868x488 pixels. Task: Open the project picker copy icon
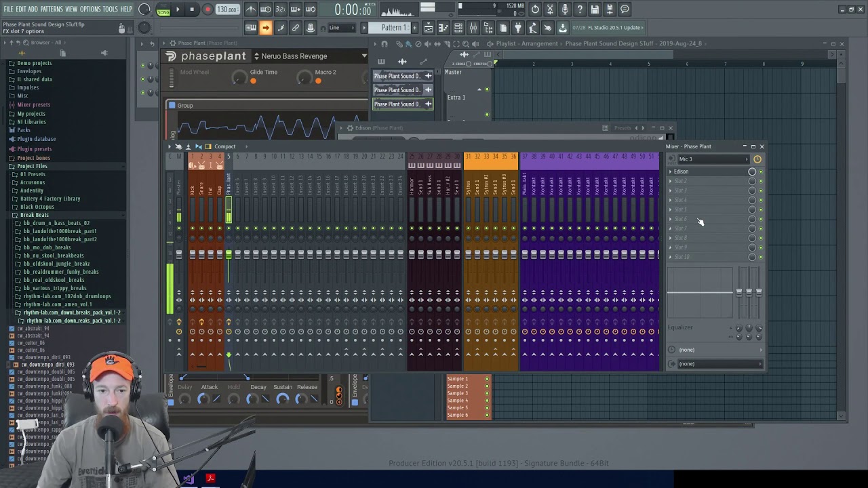(503, 28)
